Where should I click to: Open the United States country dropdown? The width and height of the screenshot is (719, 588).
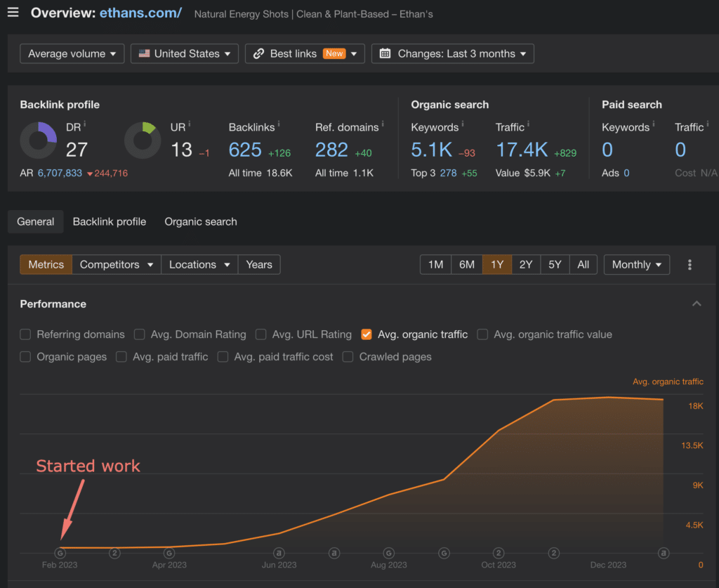pyautogui.click(x=185, y=53)
